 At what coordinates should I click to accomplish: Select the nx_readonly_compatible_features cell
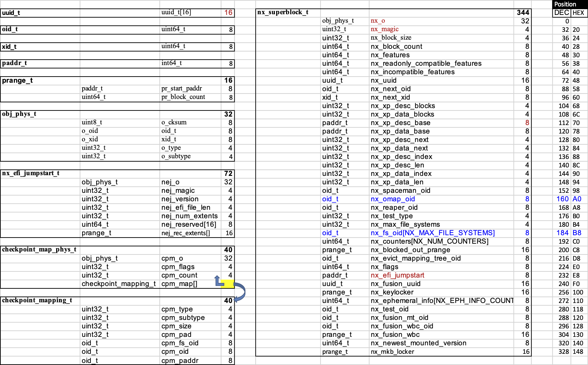tap(441, 63)
